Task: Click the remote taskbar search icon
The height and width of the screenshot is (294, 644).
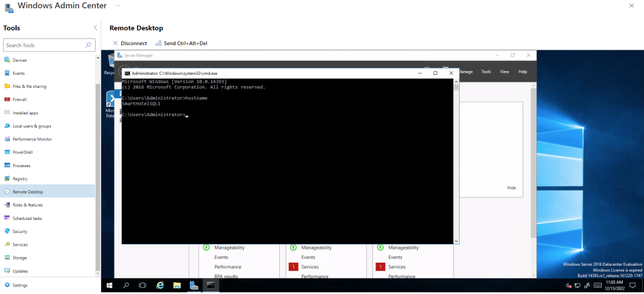Action: (126, 285)
